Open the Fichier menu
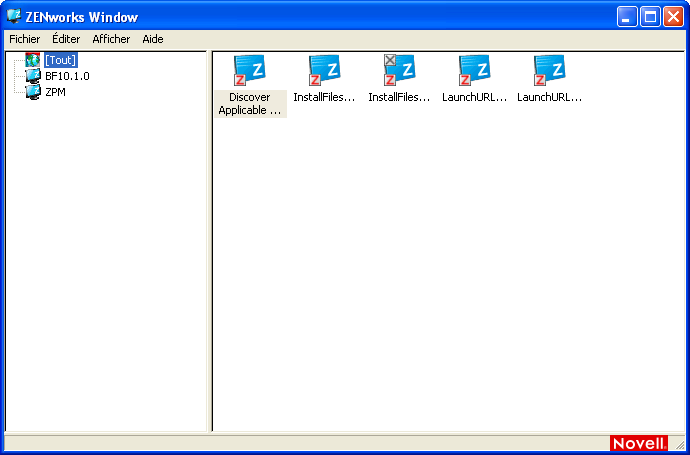Screen dimensions: 690x455 point(25,39)
